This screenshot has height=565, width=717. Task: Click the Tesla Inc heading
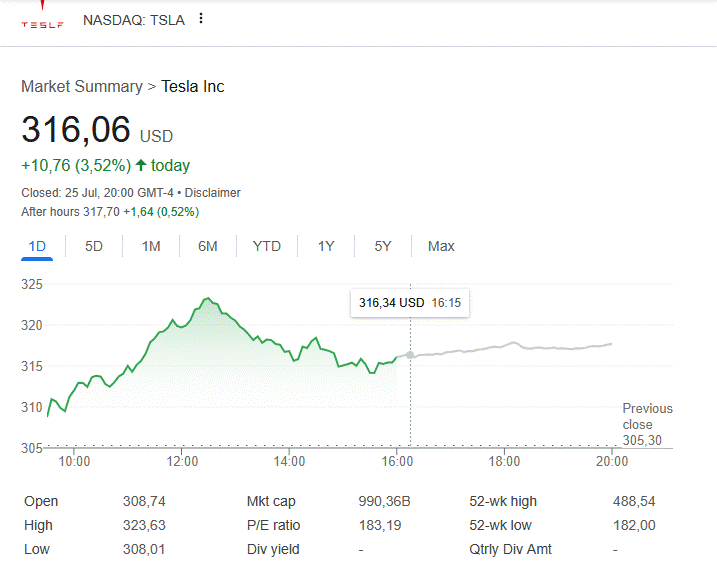click(x=193, y=86)
